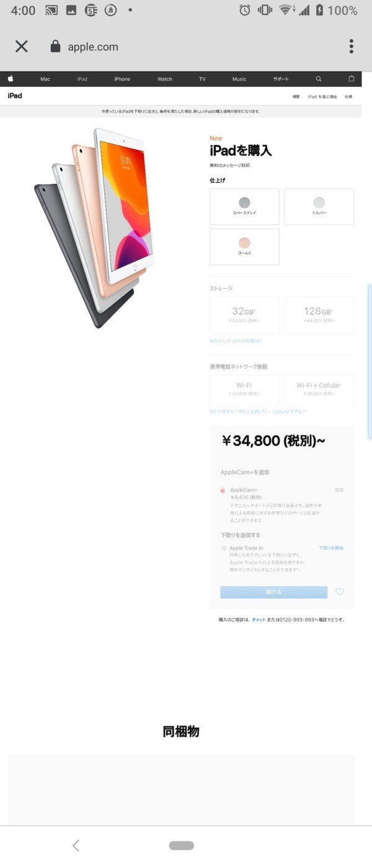Add iPad to favorites heart icon

pos(340,592)
